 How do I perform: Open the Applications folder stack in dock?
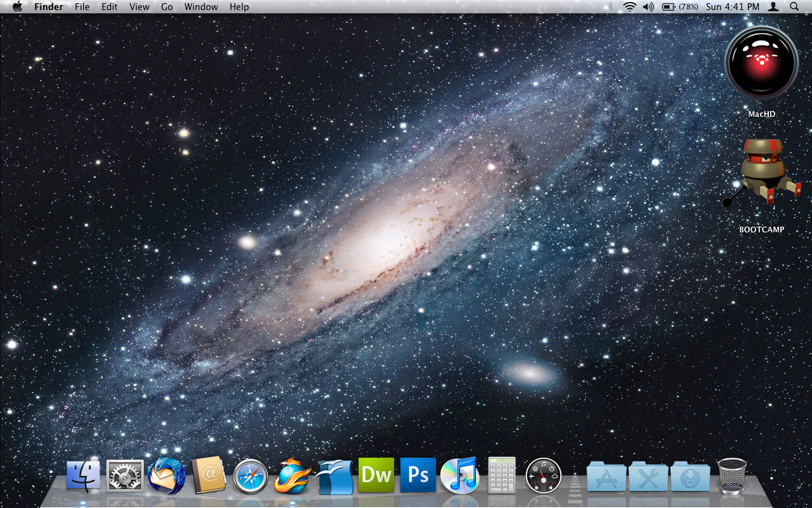606,476
